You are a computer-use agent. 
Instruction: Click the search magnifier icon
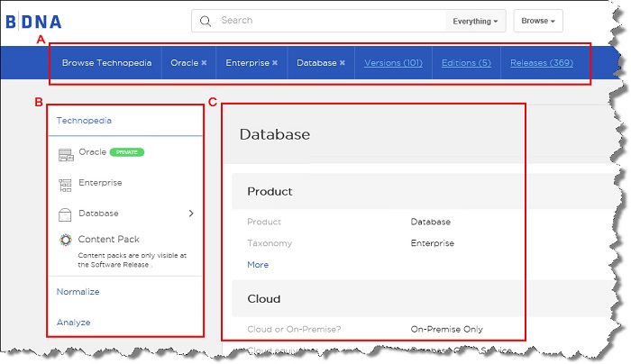pyautogui.click(x=206, y=21)
